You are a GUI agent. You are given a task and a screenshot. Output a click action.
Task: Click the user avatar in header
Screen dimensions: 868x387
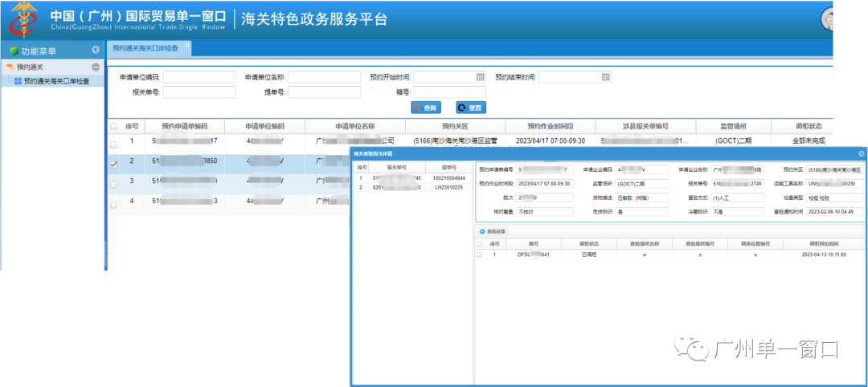(827, 18)
